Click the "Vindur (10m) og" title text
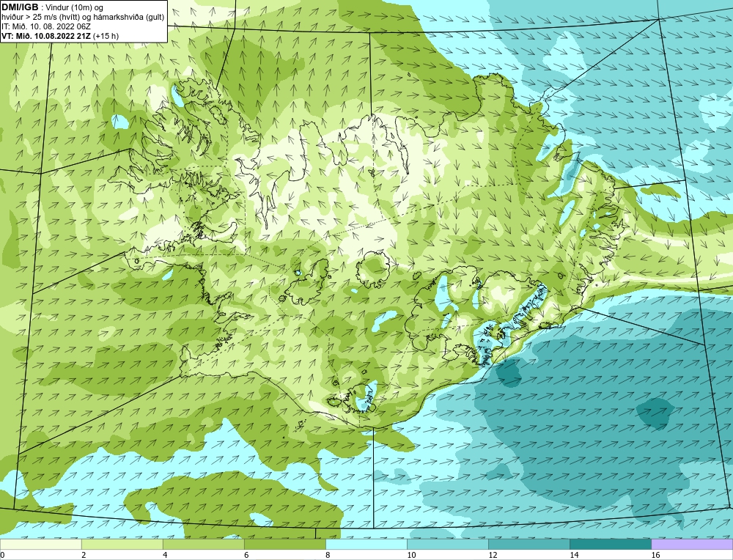The image size is (733, 560). [74, 8]
